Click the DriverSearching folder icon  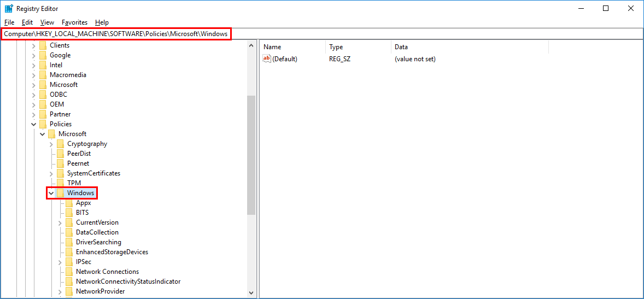68,242
